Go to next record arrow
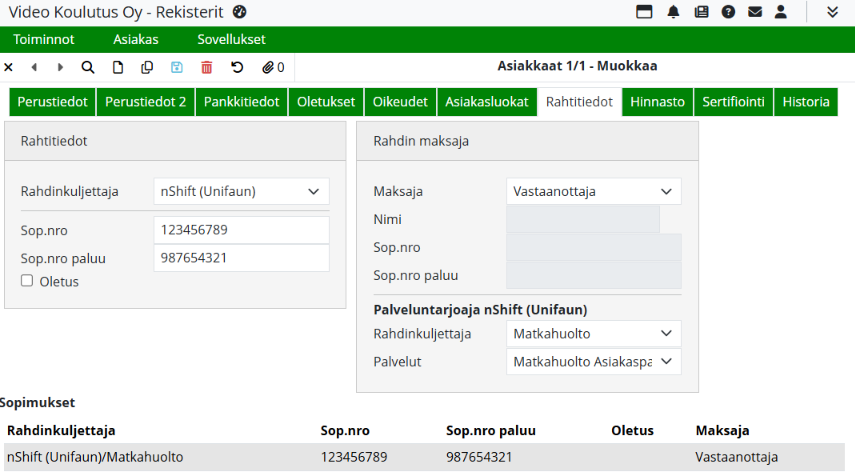This screenshot has height=475, width=855. [60, 67]
